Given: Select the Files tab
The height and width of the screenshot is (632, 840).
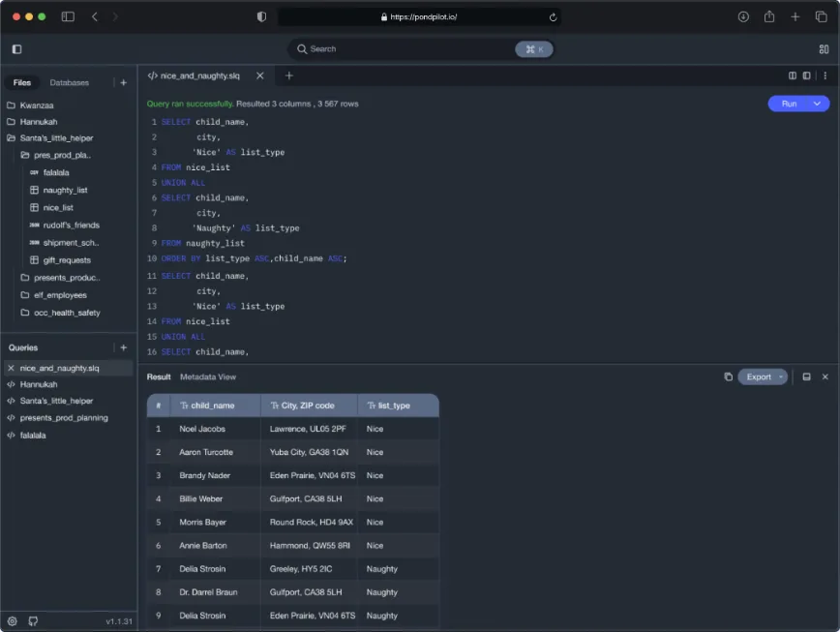Looking at the screenshot, I should click(22, 82).
